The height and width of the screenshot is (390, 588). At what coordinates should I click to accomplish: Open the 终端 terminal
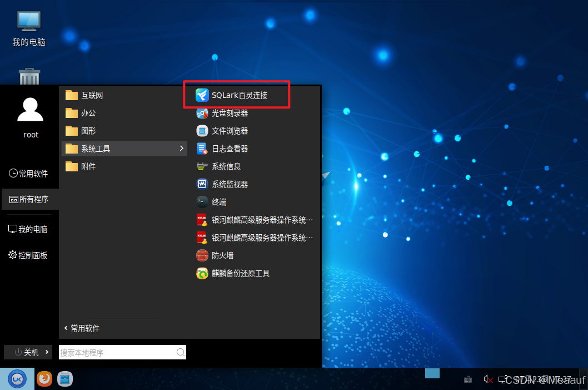pyautogui.click(x=211, y=202)
